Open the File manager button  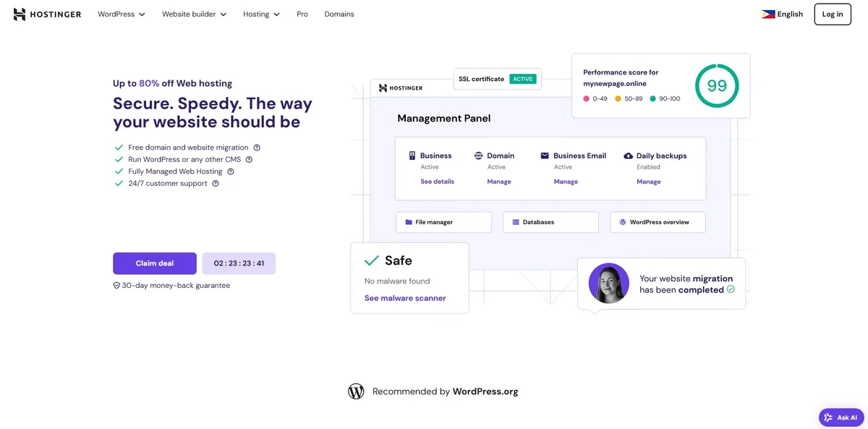coord(444,222)
